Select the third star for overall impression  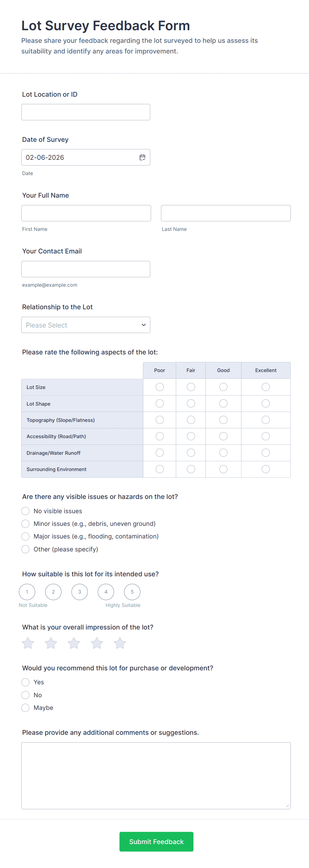[74, 643]
